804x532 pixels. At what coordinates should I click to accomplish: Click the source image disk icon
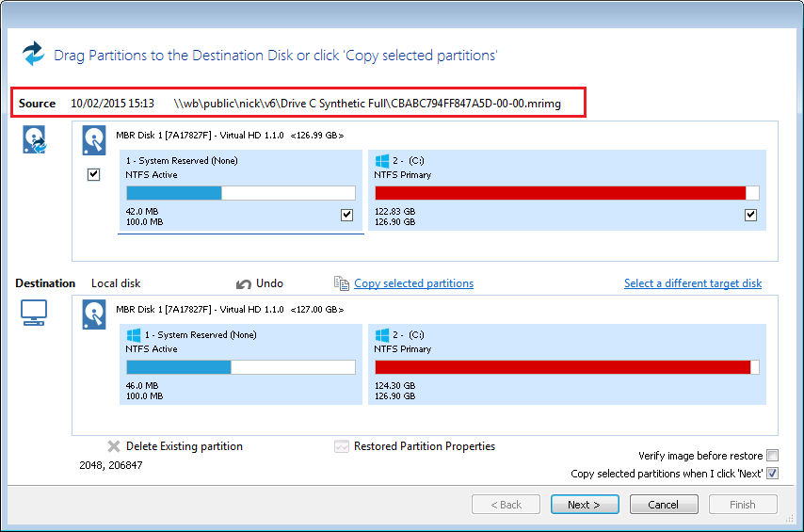34,139
